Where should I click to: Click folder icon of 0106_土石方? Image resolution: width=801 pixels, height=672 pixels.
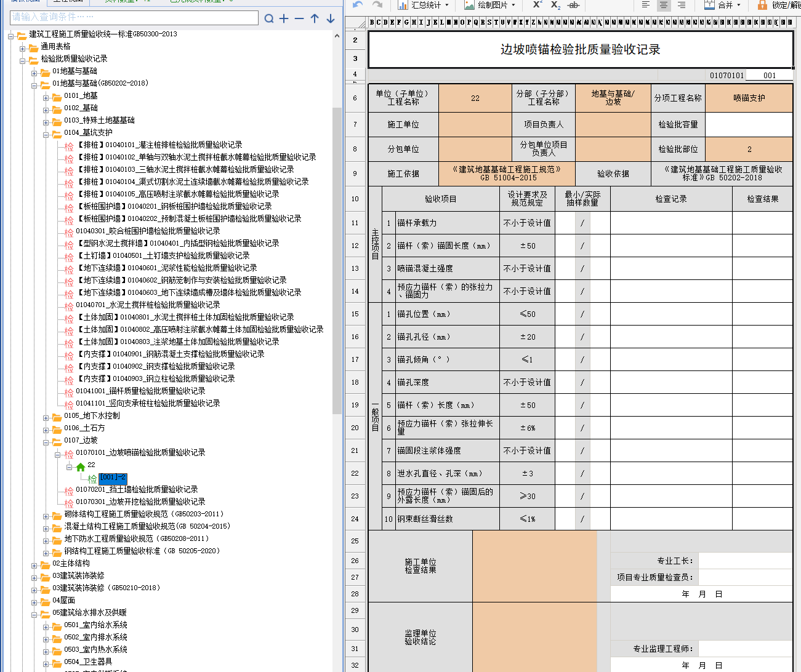(x=57, y=429)
